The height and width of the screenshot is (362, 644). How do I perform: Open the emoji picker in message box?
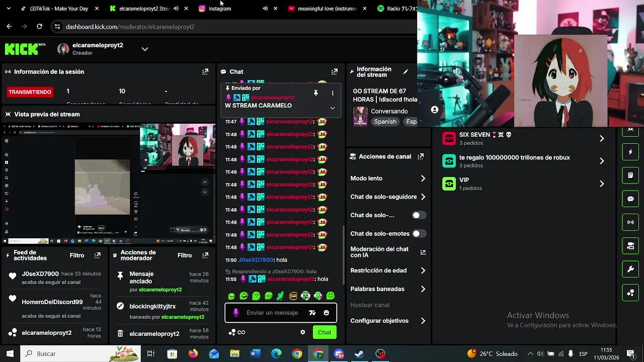click(326, 313)
